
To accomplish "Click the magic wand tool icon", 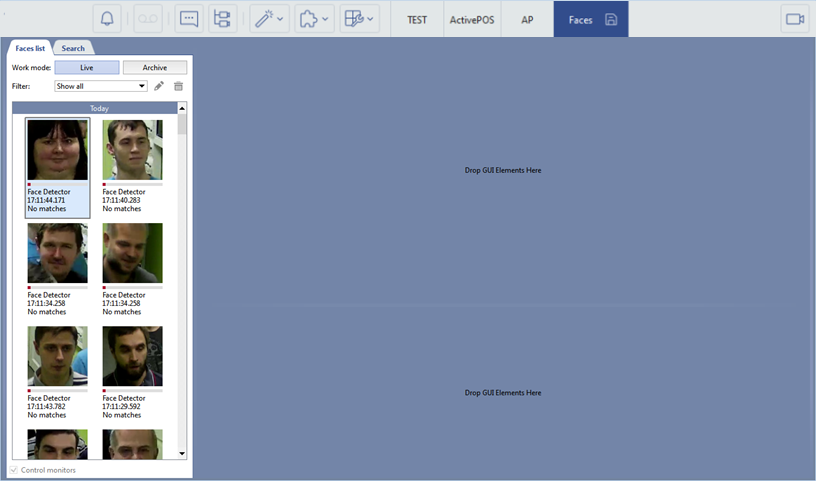I will click(263, 19).
